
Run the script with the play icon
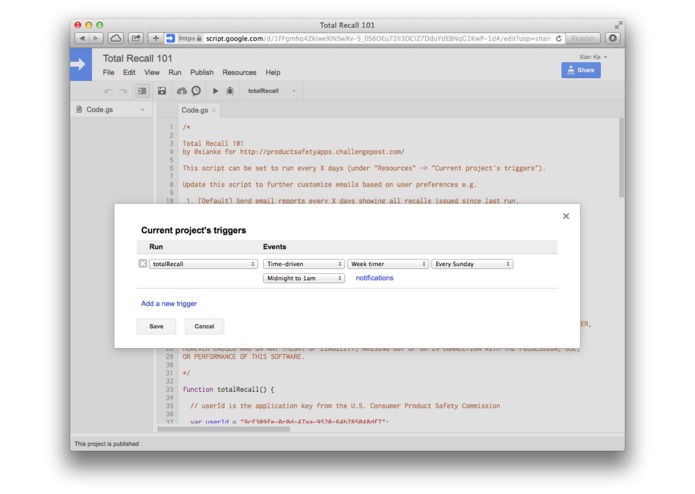[215, 91]
